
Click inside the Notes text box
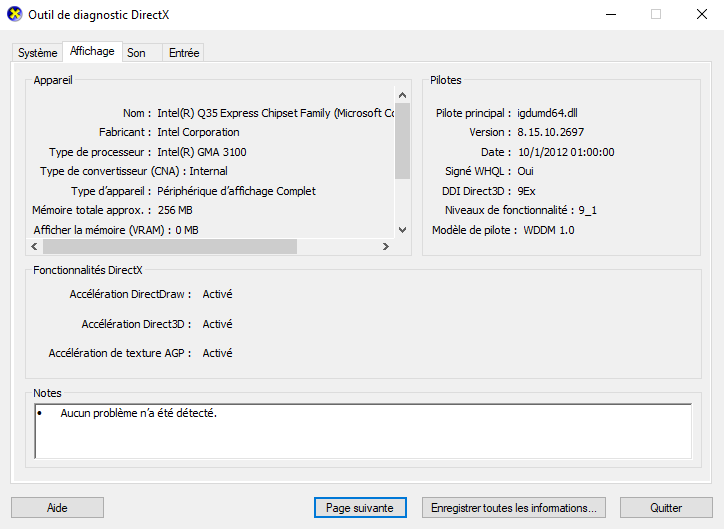point(363,431)
